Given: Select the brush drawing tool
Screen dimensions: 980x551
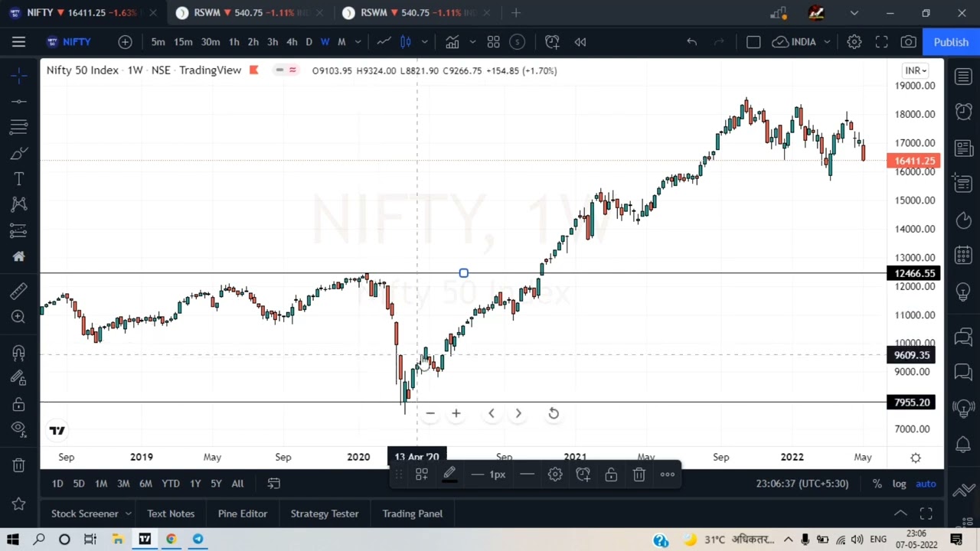Looking at the screenshot, I should pos(19,153).
